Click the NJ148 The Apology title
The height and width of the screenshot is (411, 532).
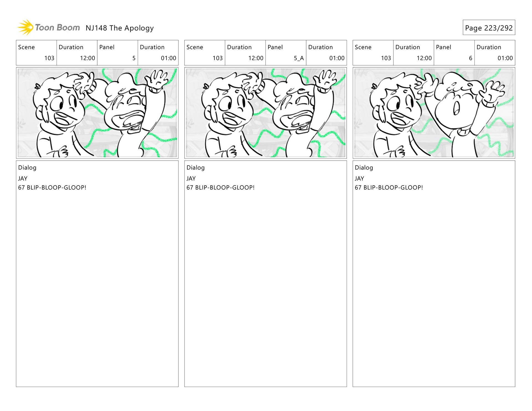(120, 28)
